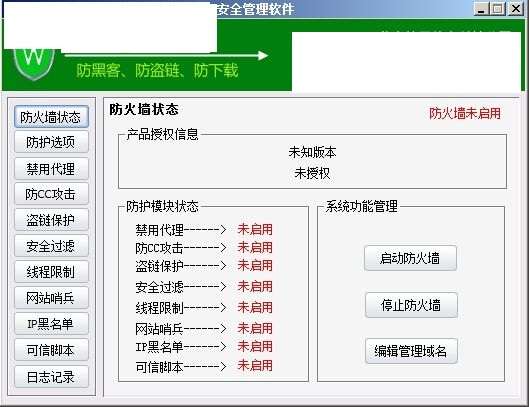Go to 盗链保护 section
Screen dimensions: 529x407
pyautogui.click(x=51, y=220)
